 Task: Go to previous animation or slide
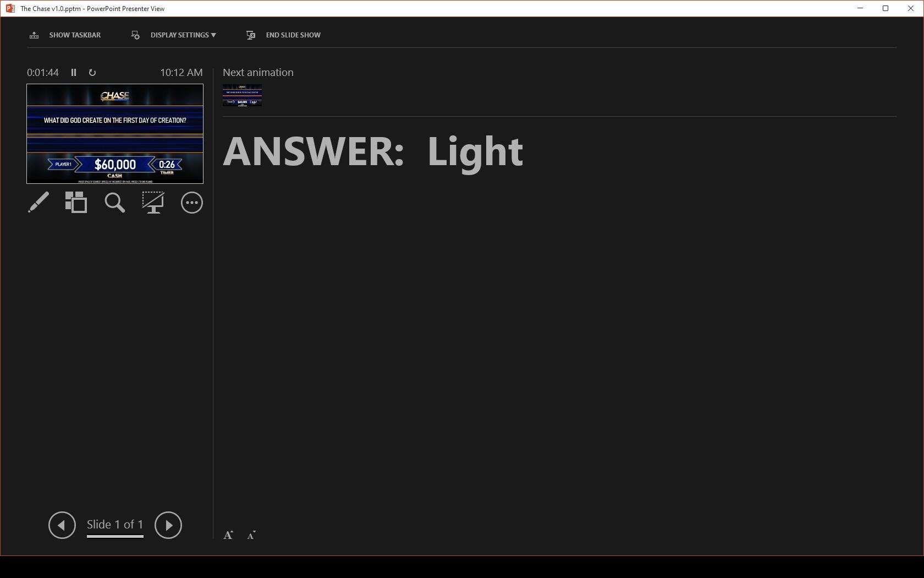(x=62, y=525)
